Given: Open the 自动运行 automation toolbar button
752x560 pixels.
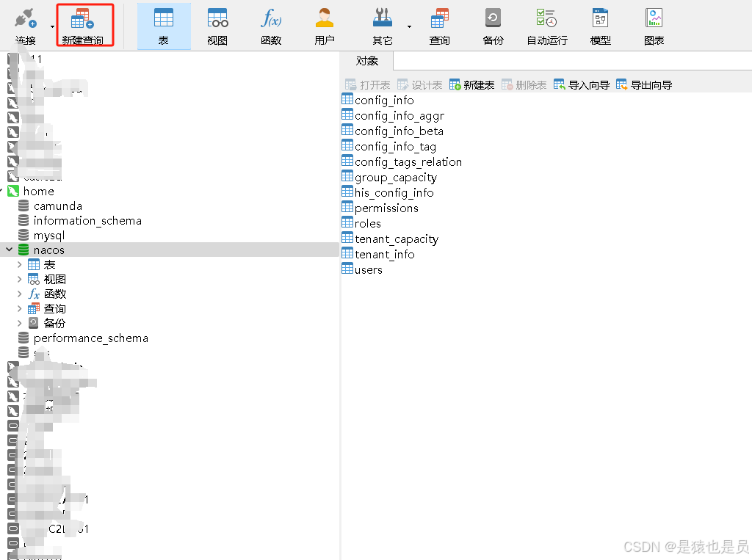Looking at the screenshot, I should 546,26.
